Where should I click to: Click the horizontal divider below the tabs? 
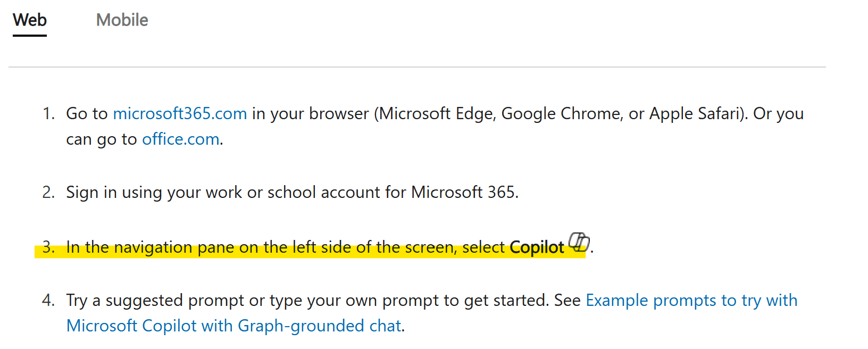(x=417, y=67)
